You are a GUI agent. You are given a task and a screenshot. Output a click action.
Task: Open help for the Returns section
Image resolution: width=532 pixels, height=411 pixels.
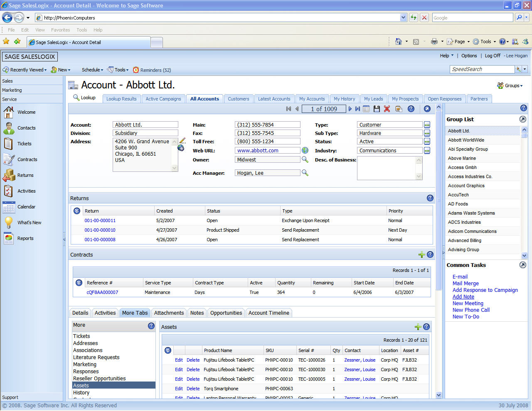pos(430,198)
